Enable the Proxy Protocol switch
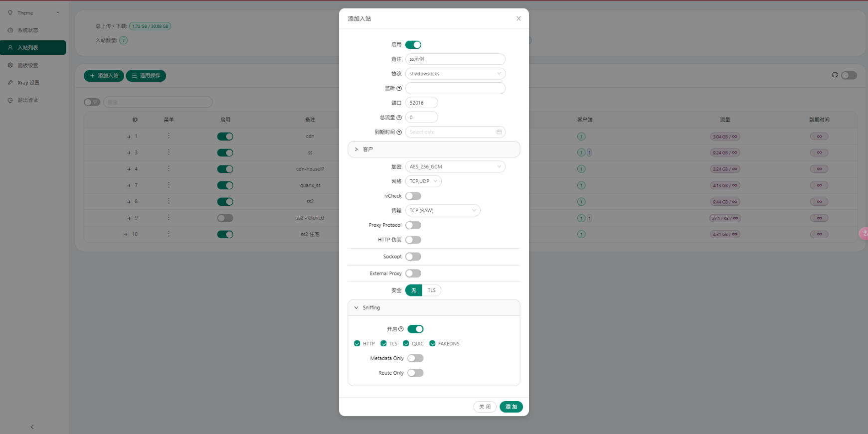Image resolution: width=868 pixels, height=434 pixels. [x=413, y=225]
